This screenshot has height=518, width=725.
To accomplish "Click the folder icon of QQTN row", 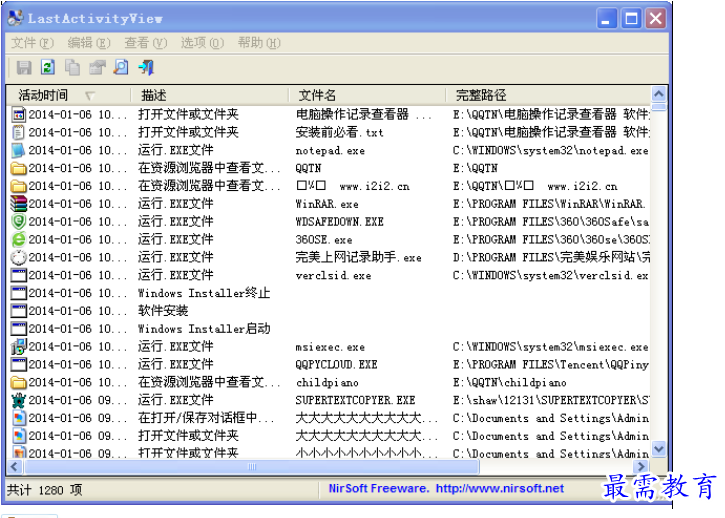I will click(x=18, y=168).
